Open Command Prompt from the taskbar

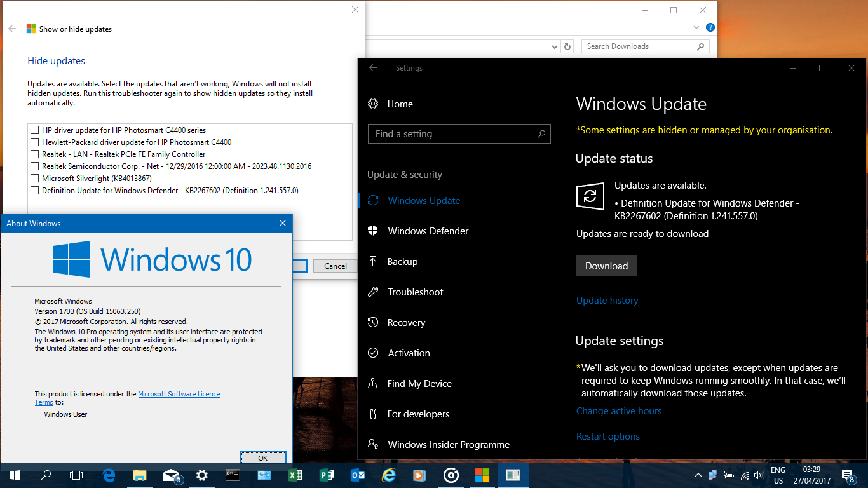[233, 475]
